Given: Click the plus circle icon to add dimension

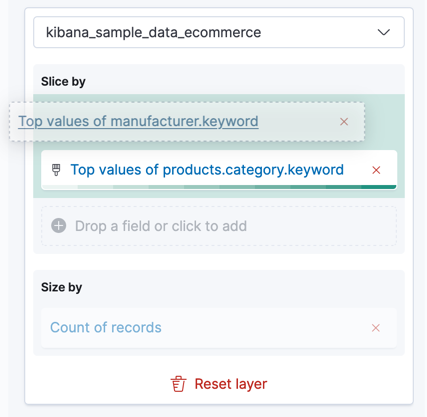Looking at the screenshot, I should (59, 226).
